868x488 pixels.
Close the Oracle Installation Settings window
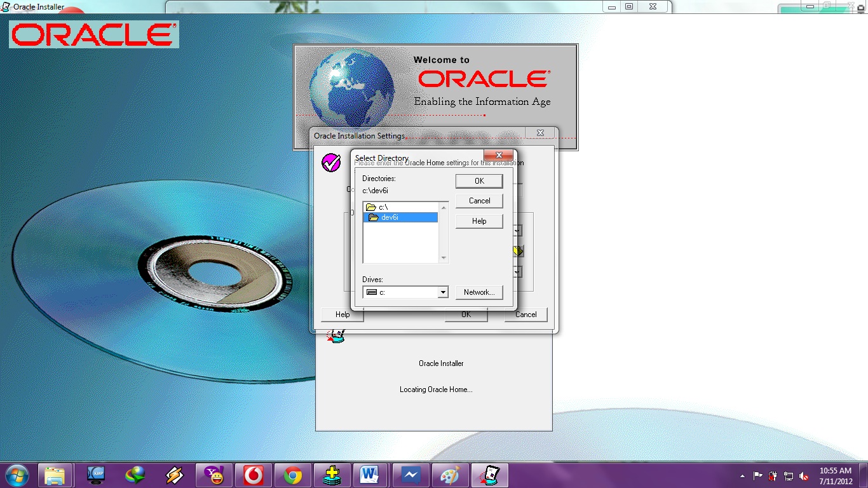tap(540, 133)
